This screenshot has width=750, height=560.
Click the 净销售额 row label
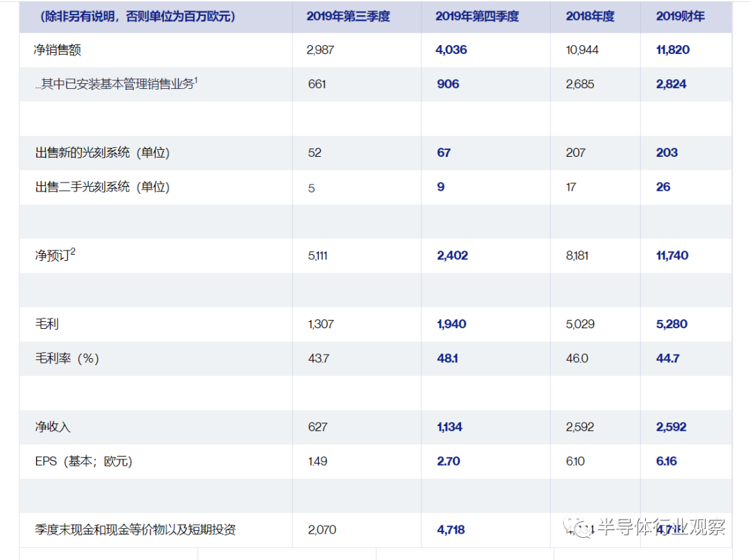click(58, 50)
